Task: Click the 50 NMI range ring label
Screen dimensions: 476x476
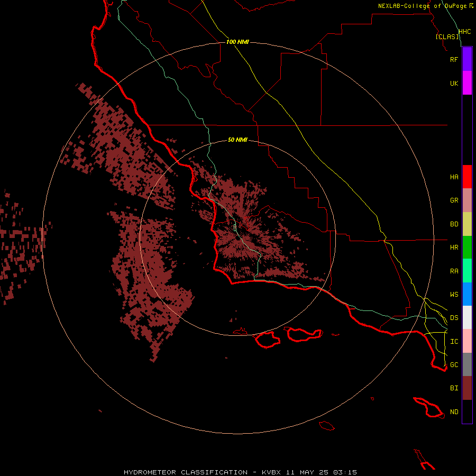Action: (x=237, y=140)
